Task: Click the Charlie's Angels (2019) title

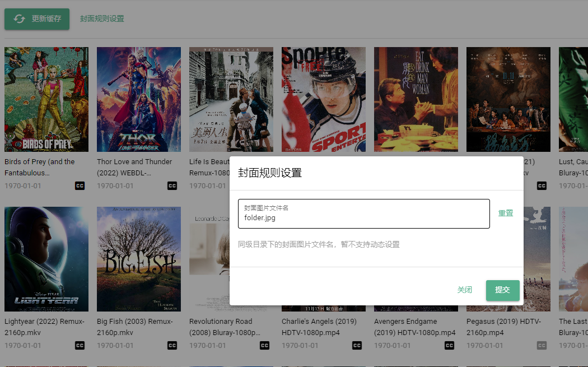Action: [319, 327]
